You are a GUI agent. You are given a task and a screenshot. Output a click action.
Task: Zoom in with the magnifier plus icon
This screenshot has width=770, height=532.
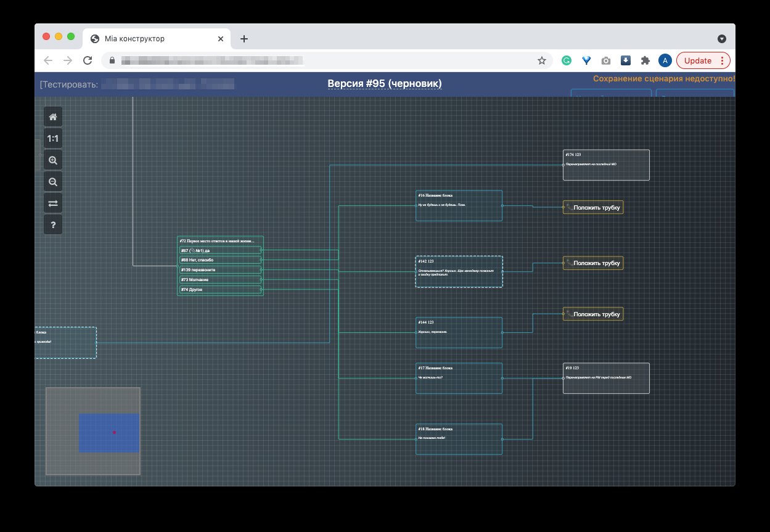pyautogui.click(x=53, y=160)
